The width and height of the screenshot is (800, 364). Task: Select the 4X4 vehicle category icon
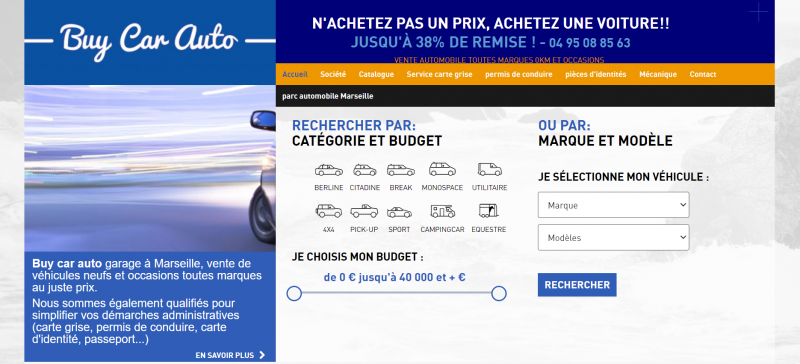[329, 211]
